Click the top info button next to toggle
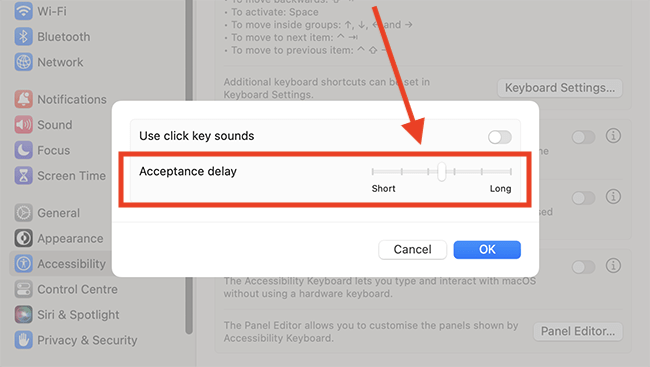 pos(613,136)
